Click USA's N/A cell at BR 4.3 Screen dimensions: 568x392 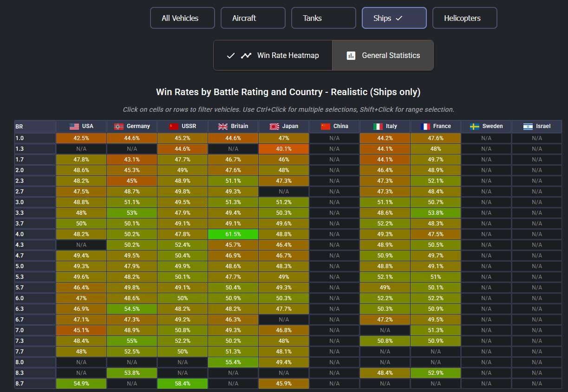pyautogui.click(x=81, y=244)
